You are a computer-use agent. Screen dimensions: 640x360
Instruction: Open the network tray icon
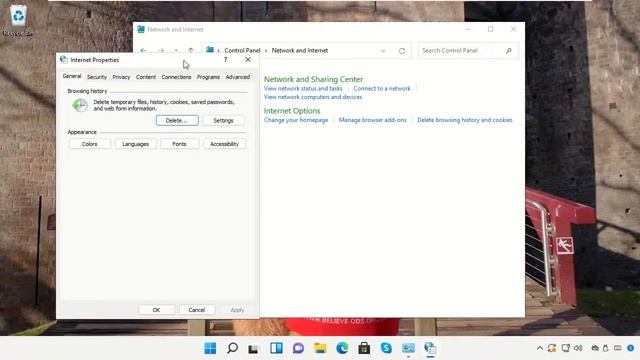(x=566, y=348)
